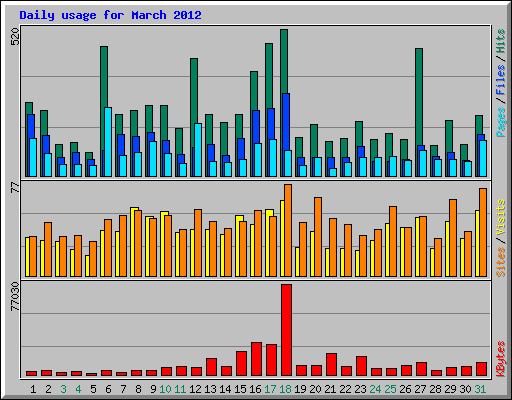
Task: Click the Hits legend label
Action: pos(500,41)
